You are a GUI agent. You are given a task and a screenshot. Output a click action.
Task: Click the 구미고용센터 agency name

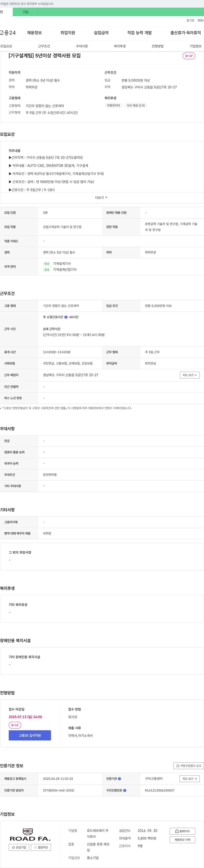(154, 779)
